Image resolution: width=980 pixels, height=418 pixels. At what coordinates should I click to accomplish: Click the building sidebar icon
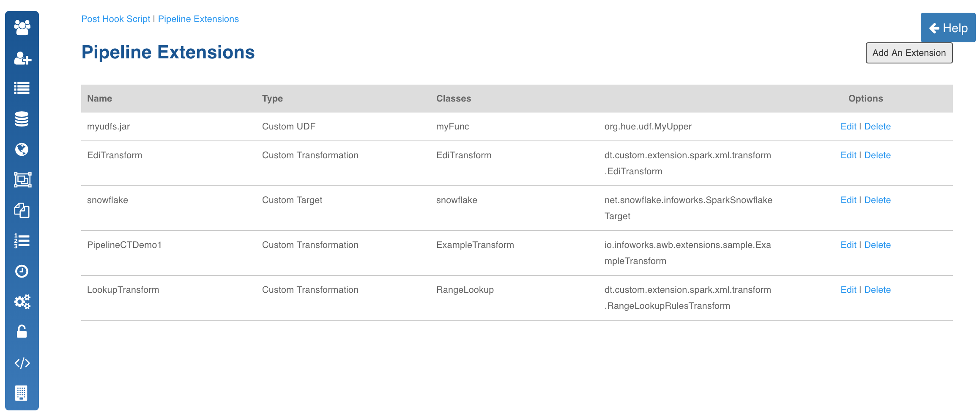click(22, 393)
